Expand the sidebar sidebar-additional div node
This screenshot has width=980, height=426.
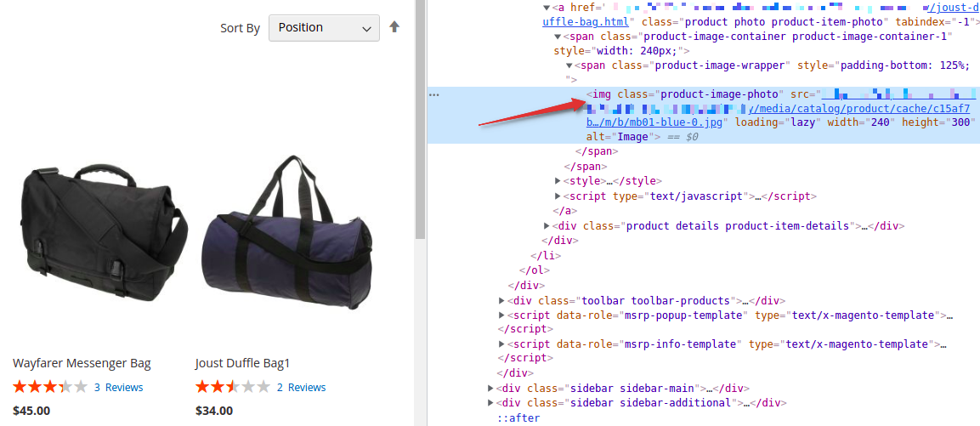tap(491, 403)
